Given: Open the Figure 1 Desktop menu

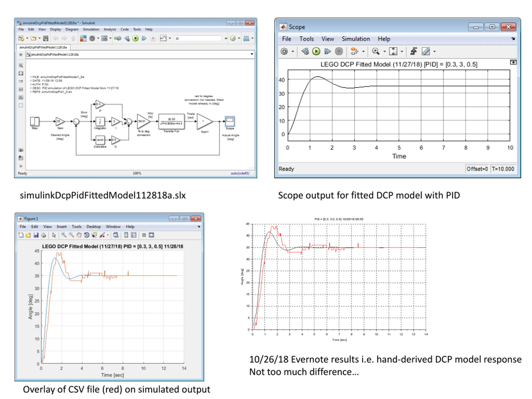Looking at the screenshot, I should [x=94, y=227].
